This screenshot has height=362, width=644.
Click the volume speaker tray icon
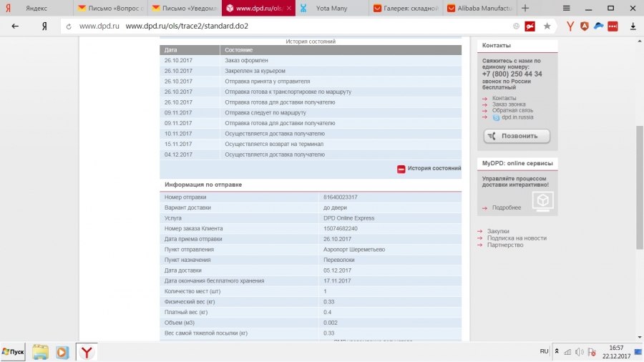pyautogui.click(x=579, y=352)
